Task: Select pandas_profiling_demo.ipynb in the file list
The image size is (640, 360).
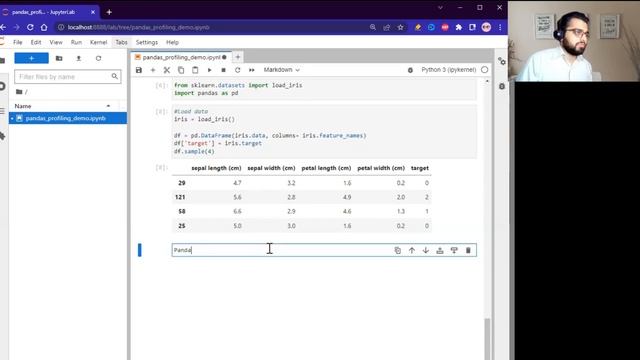Action: point(68,118)
